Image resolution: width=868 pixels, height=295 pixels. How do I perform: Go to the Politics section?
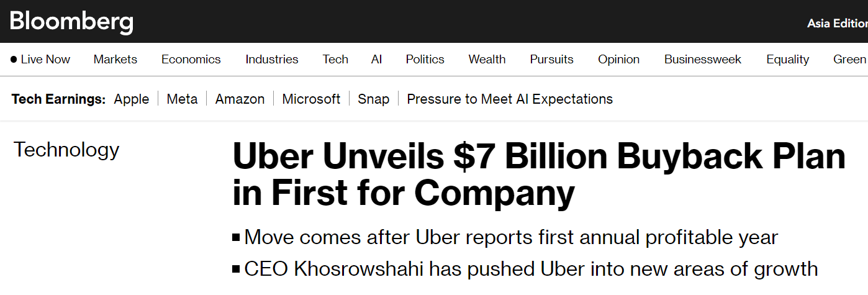[425, 60]
